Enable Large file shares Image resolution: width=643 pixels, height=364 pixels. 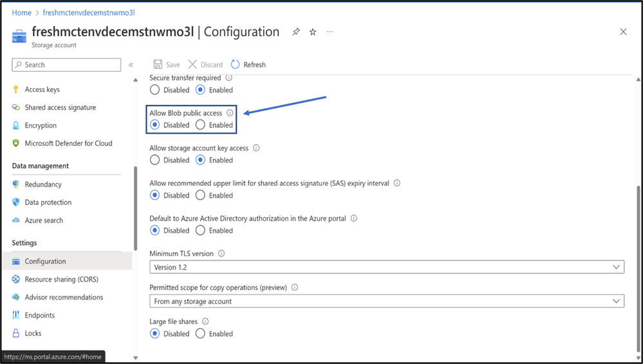[200, 334]
